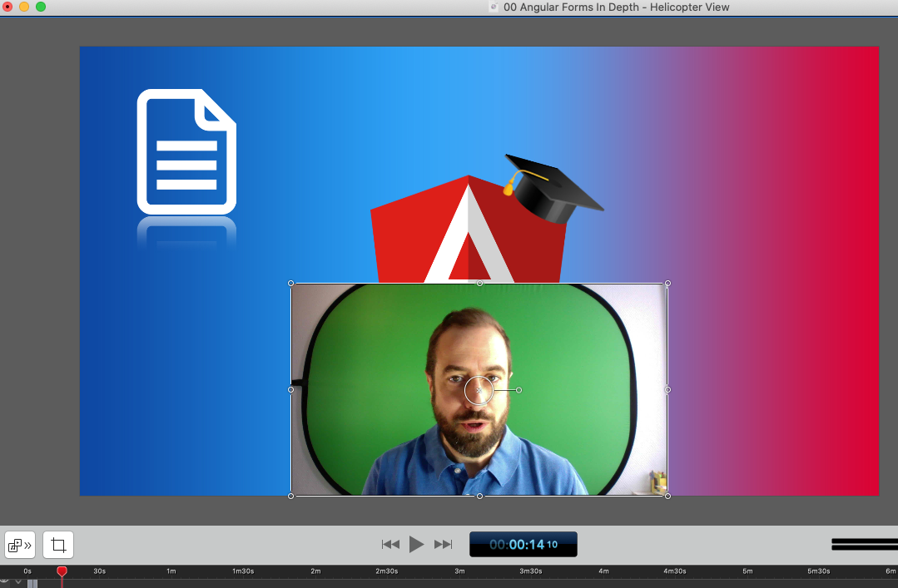Image resolution: width=898 pixels, height=588 pixels.
Task: Click the 5m mark on the timeline ruler
Action: (747, 571)
